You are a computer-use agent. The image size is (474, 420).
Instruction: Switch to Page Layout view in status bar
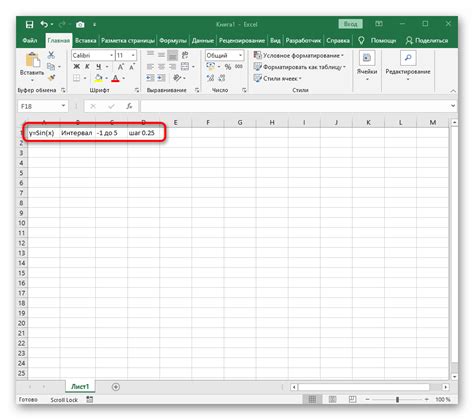[x=332, y=399]
